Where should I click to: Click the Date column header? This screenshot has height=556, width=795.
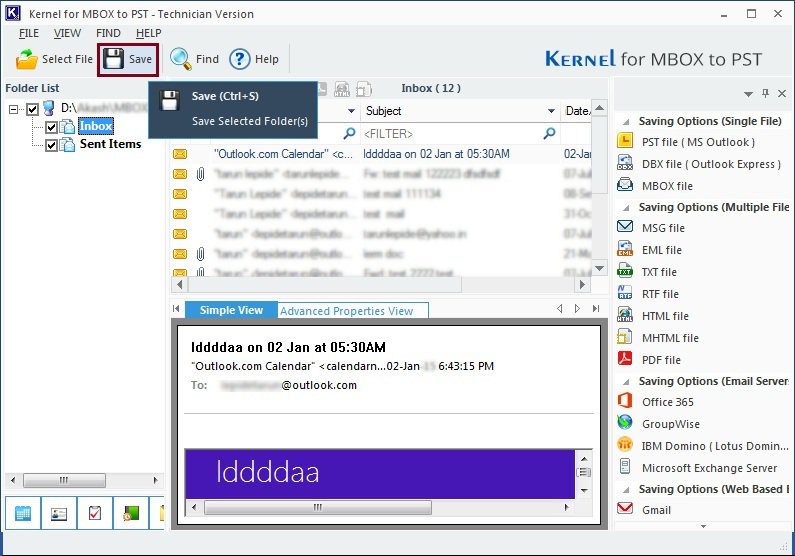click(577, 111)
